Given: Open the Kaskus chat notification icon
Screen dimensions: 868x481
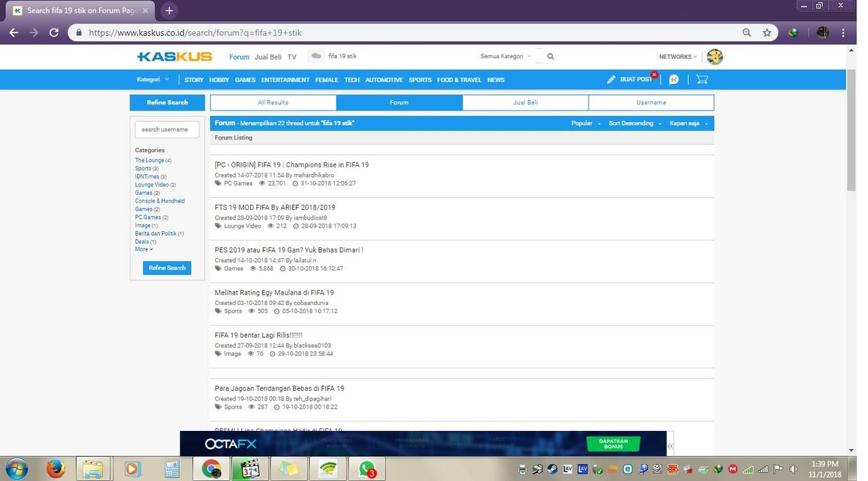Looking at the screenshot, I should coord(673,79).
